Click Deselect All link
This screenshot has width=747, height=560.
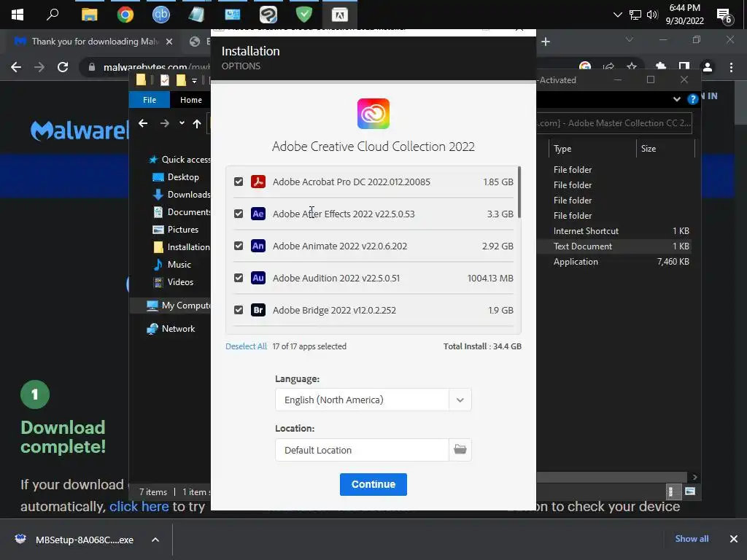[246, 346]
